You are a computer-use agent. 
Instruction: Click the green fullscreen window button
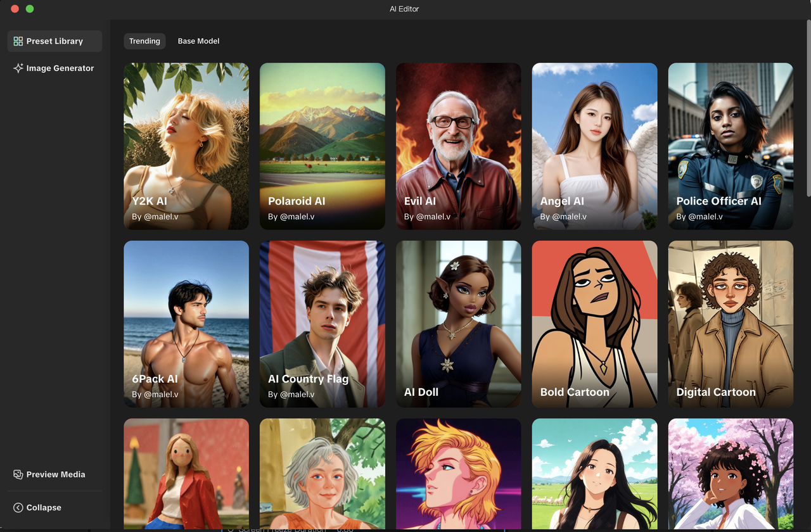pos(30,9)
